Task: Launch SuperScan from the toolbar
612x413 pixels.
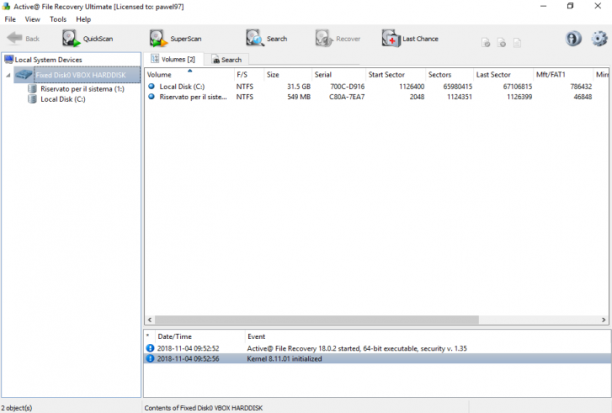Action: click(176, 38)
